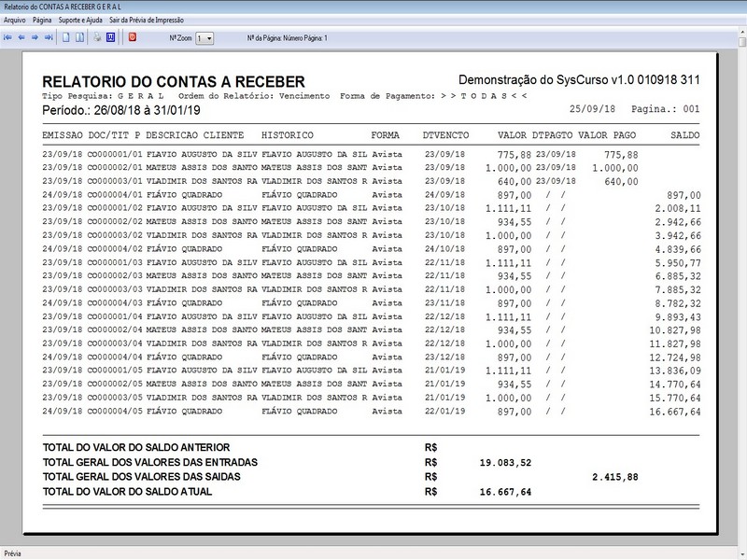Show two-page view icon
Screen dimensions: 747x560
tap(80, 37)
